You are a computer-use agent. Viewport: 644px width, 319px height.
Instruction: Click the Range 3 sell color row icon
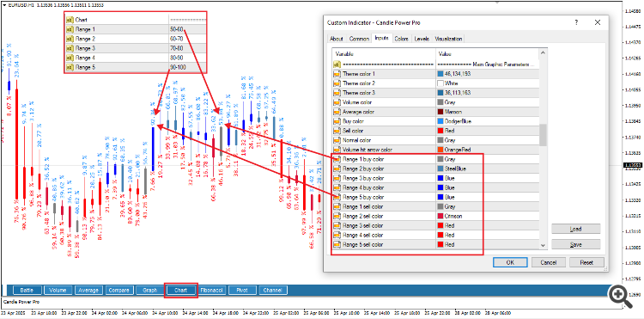click(x=337, y=225)
